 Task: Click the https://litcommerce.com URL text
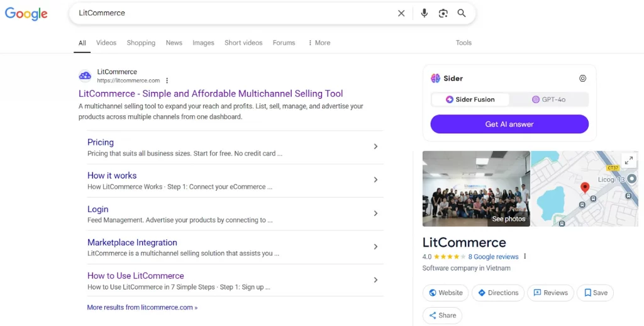[x=128, y=81]
